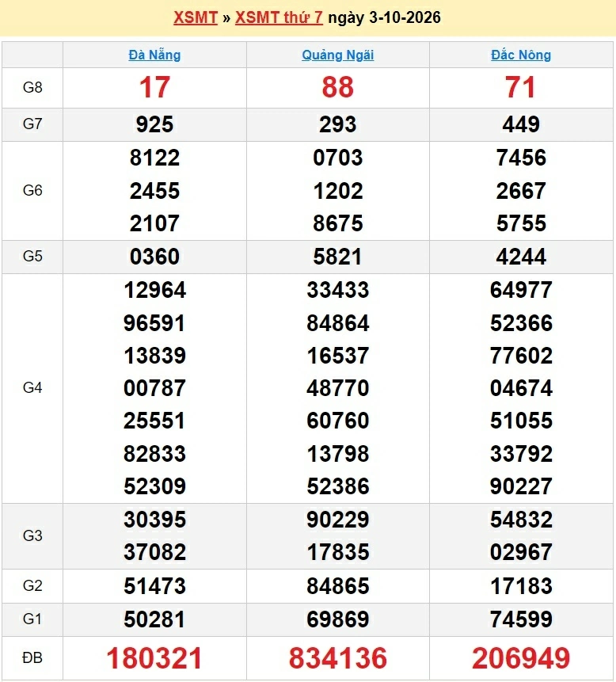Select Đà Nẵng G1 number 50281

154,619
